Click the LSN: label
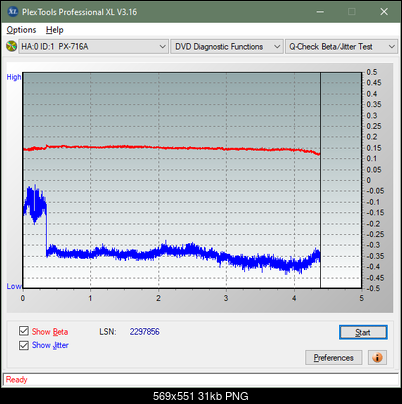 108,332
